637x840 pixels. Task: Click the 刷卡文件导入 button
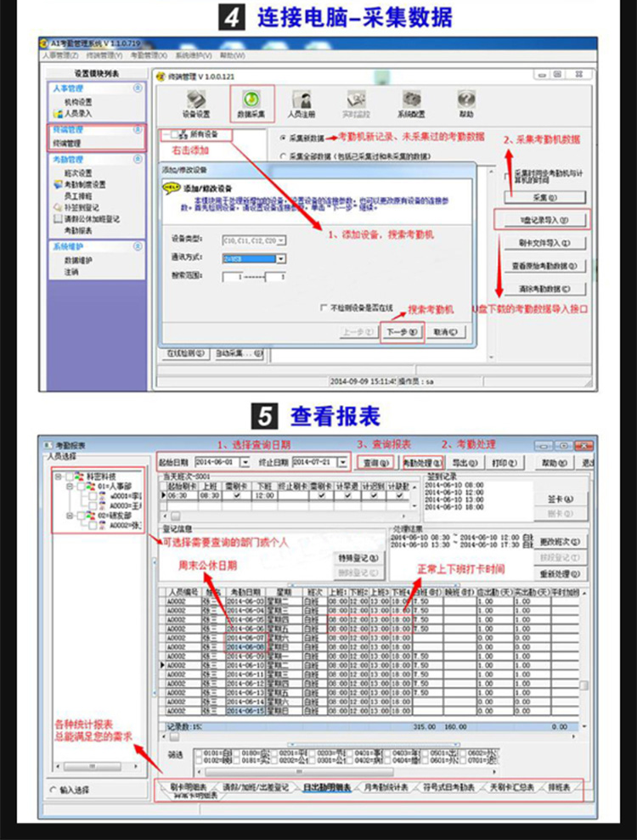(x=545, y=243)
